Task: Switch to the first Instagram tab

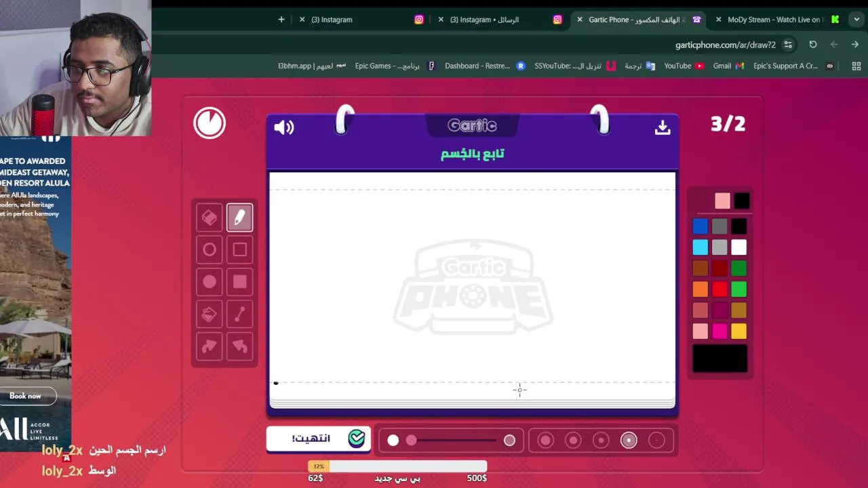Action: [x=362, y=20]
